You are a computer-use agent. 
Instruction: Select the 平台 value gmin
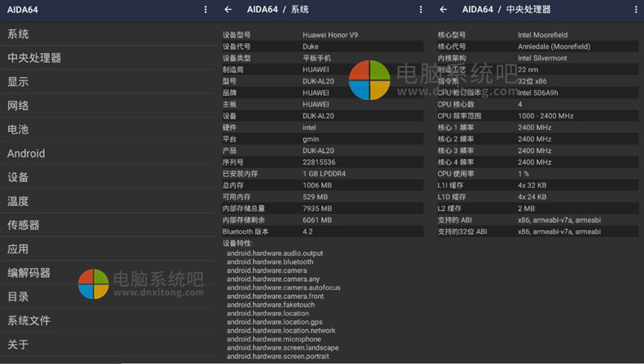[311, 139]
